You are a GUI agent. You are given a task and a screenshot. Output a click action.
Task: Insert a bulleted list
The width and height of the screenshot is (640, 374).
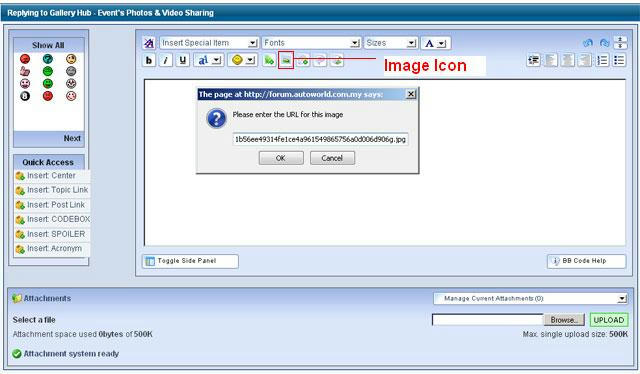[x=619, y=60]
